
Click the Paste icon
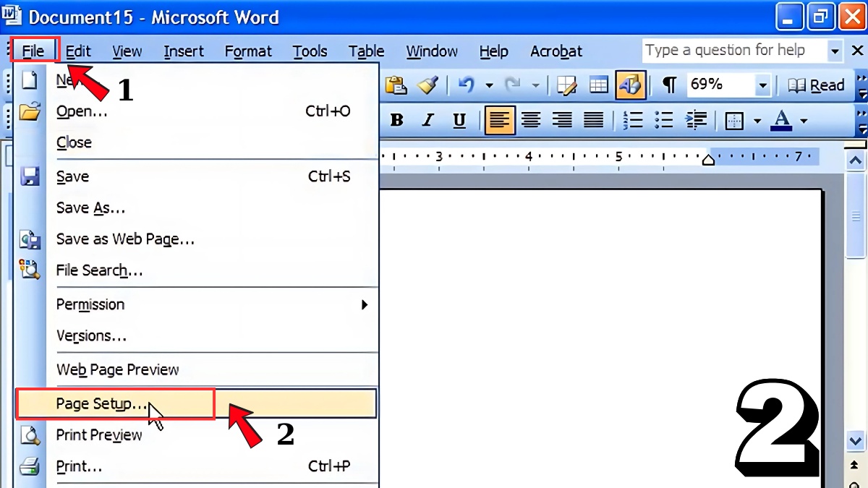pos(395,85)
